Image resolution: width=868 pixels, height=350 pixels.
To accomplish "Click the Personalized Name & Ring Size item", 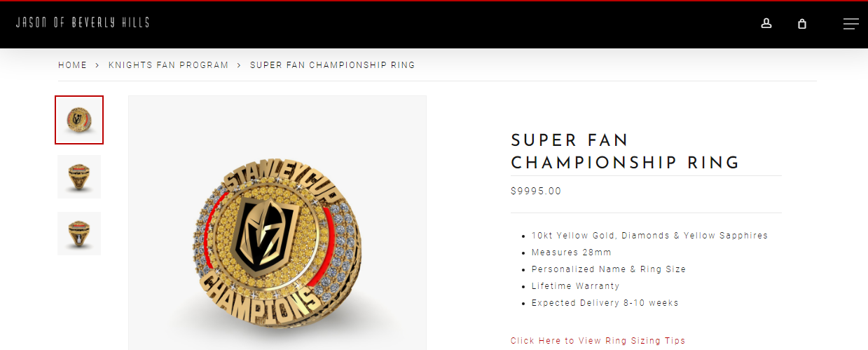I will coord(608,269).
